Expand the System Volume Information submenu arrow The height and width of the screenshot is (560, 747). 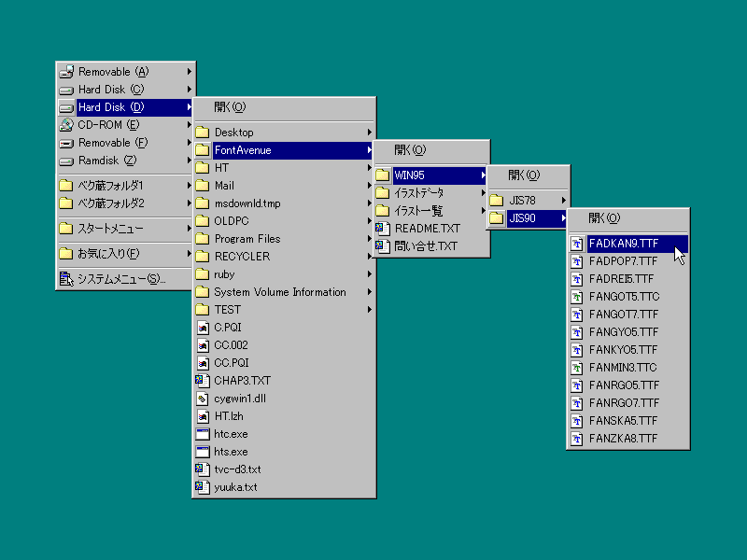click(x=370, y=292)
